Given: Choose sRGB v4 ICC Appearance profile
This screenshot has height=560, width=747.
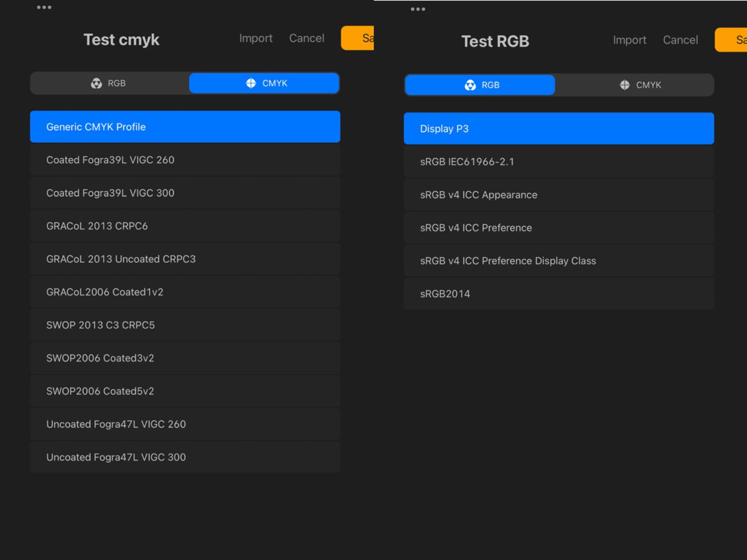Looking at the screenshot, I should click(559, 195).
